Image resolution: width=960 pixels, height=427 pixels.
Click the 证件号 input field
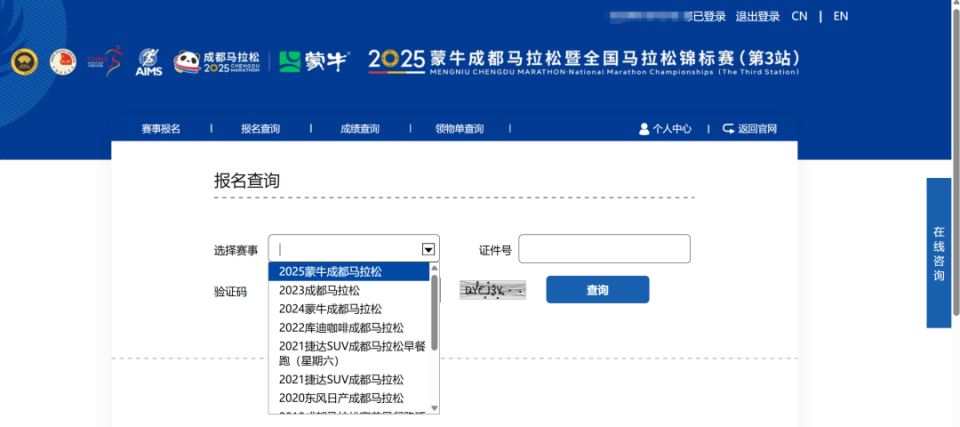604,249
